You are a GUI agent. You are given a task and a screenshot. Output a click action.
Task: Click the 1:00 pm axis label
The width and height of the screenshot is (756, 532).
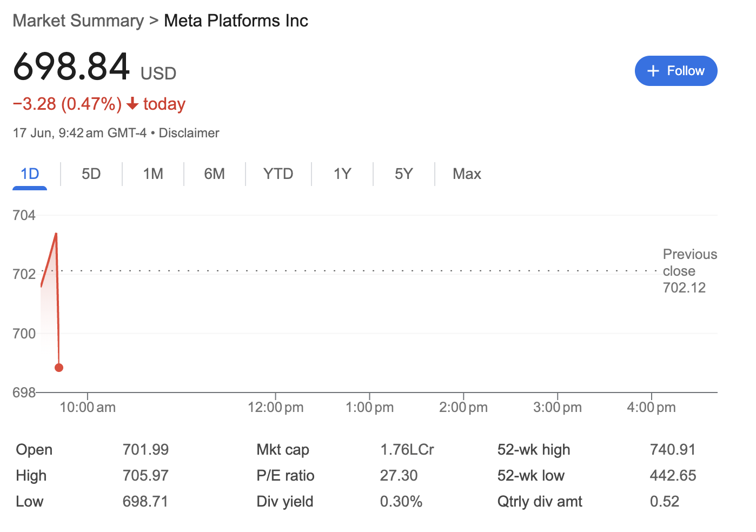[369, 407]
